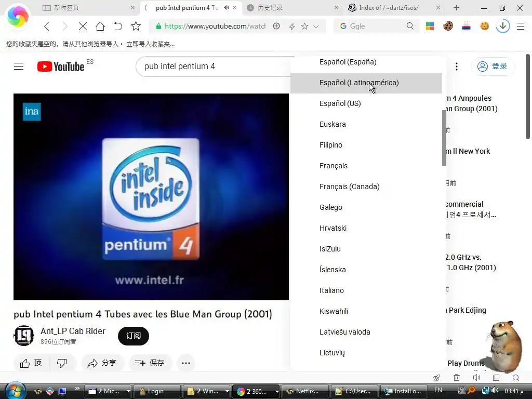The width and height of the screenshot is (532, 399).
Task: Select Latviešu valoda language
Action: click(366, 332)
